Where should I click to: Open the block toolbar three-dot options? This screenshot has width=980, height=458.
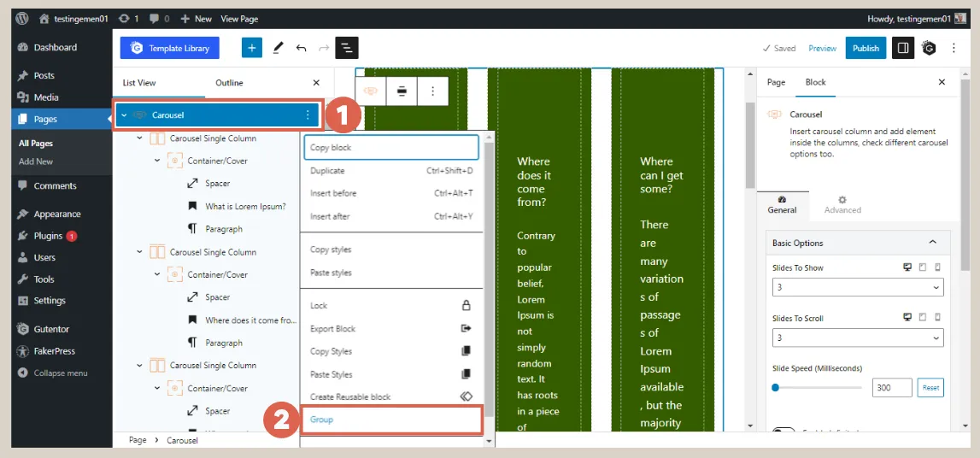point(433,91)
